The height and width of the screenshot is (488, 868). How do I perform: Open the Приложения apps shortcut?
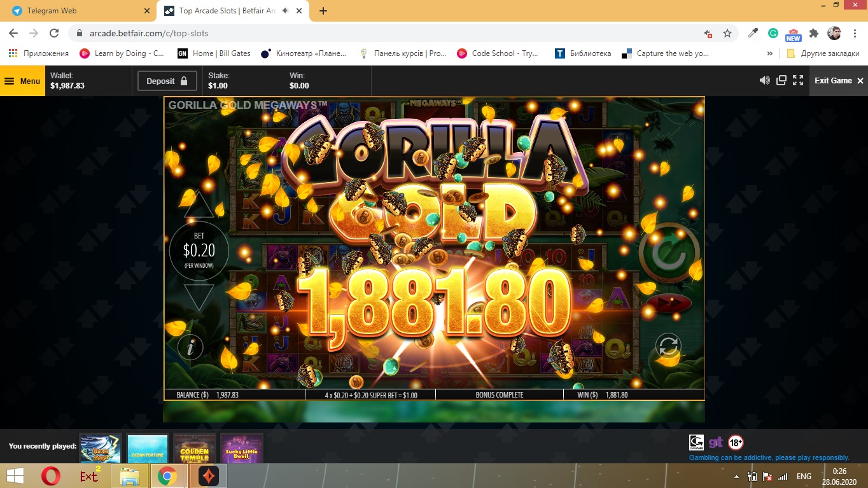coord(39,53)
